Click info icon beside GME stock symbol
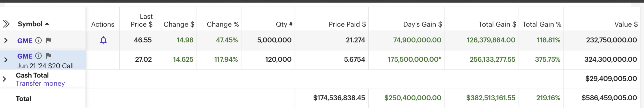Screen dimensions: 644x108 point(38,40)
